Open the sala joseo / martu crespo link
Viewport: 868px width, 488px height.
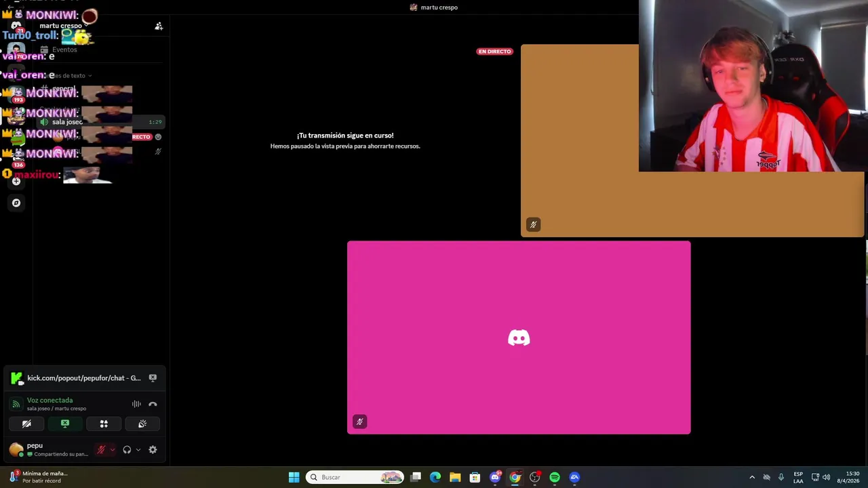pyautogui.click(x=56, y=409)
